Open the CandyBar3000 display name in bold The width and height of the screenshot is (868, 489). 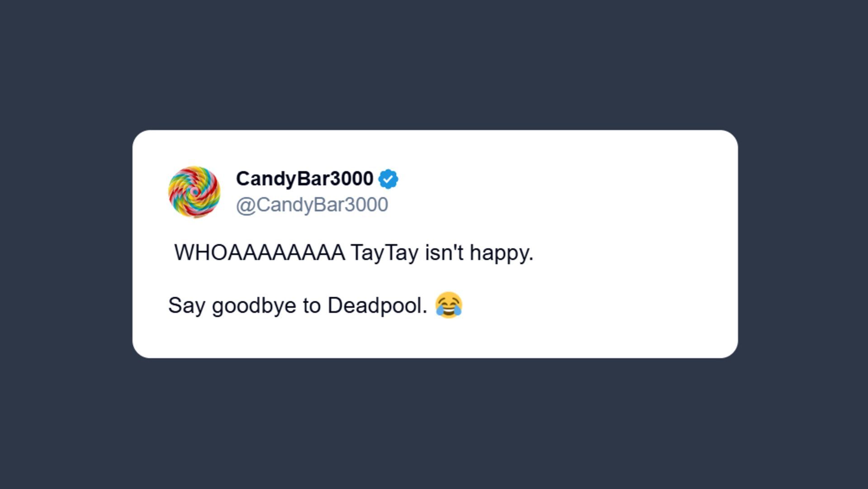click(x=304, y=179)
